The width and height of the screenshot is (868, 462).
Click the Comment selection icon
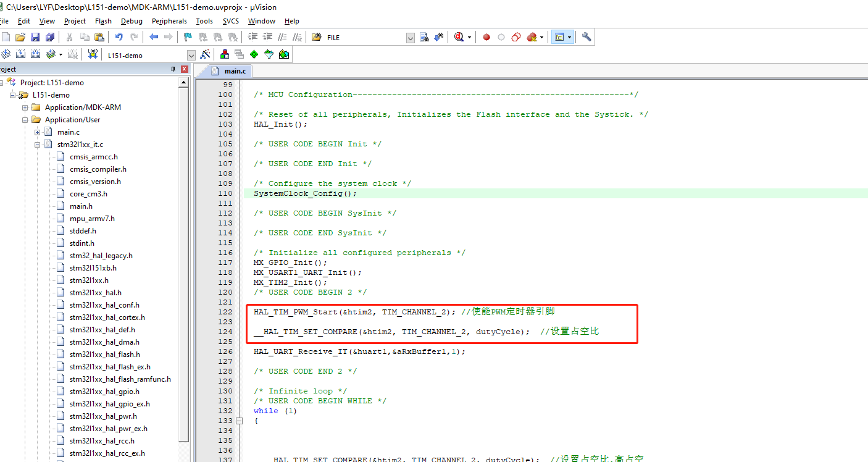282,37
